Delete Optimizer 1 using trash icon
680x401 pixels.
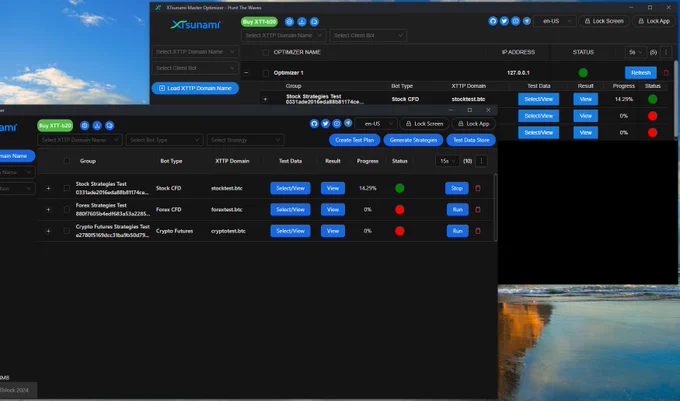[666, 72]
